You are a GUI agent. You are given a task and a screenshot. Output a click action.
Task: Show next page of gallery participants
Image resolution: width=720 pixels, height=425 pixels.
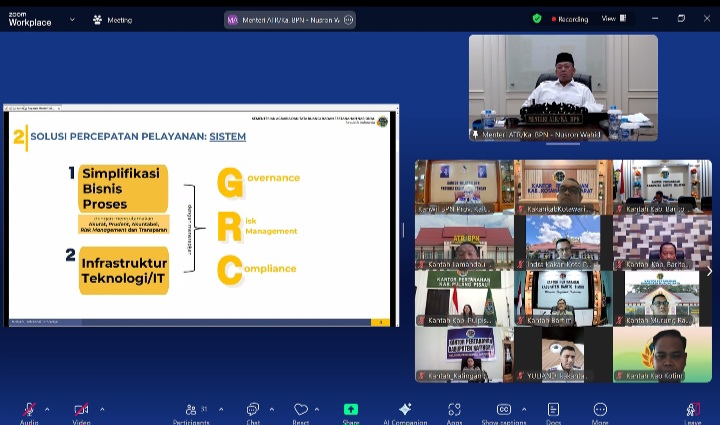click(x=709, y=271)
